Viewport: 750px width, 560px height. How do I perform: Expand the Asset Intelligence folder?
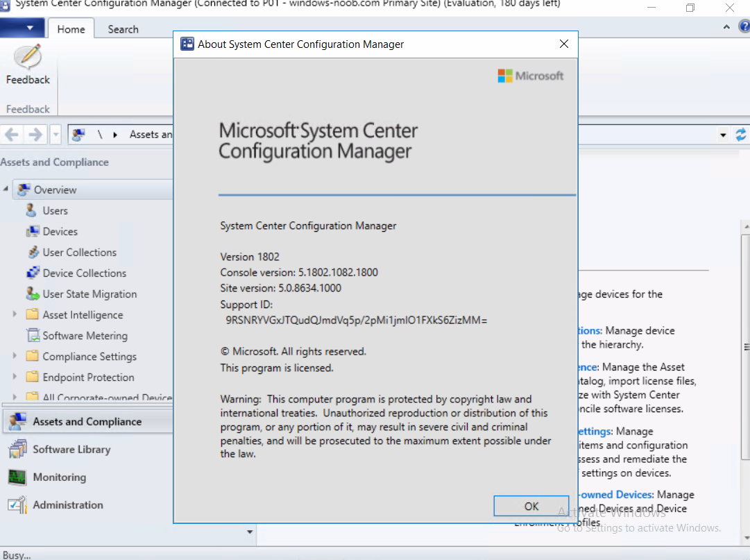15,314
